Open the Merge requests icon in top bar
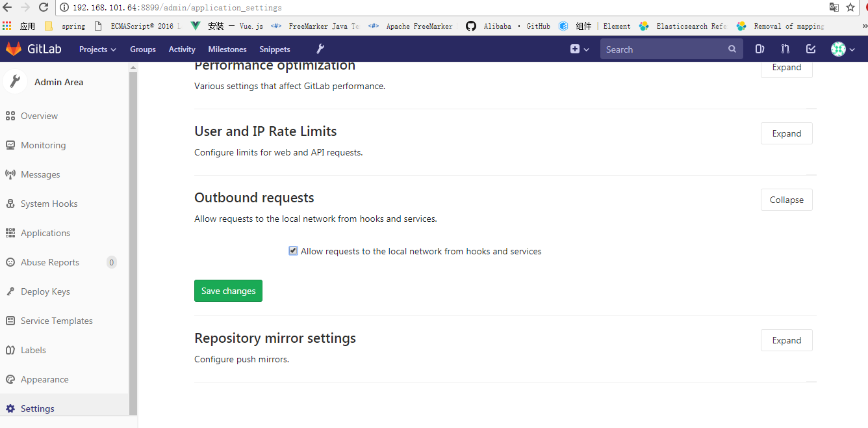 [x=785, y=49]
